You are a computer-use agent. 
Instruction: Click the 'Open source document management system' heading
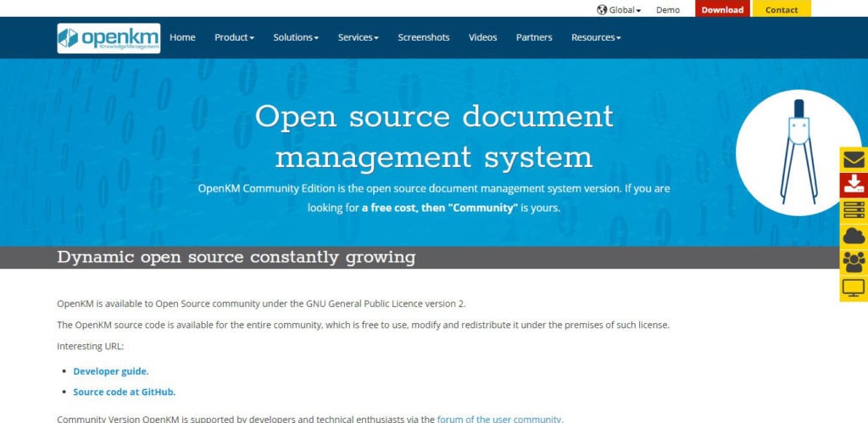point(434,136)
